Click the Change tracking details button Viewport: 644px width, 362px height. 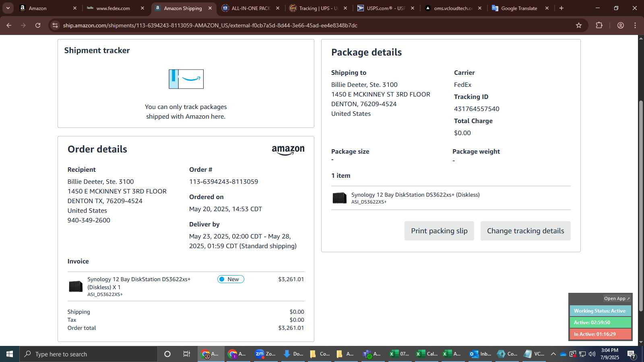coord(526,231)
